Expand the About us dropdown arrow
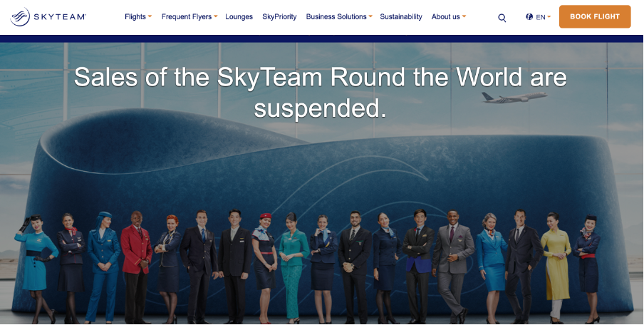Image resolution: width=644 pixels, height=325 pixels. click(x=464, y=16)
